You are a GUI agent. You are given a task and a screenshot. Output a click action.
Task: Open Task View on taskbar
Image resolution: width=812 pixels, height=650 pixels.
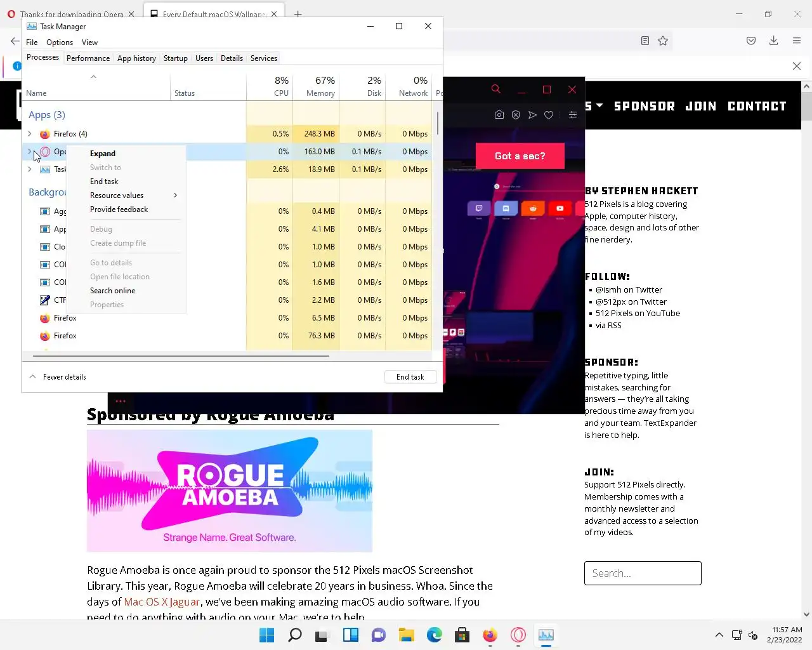click(322, 635)
